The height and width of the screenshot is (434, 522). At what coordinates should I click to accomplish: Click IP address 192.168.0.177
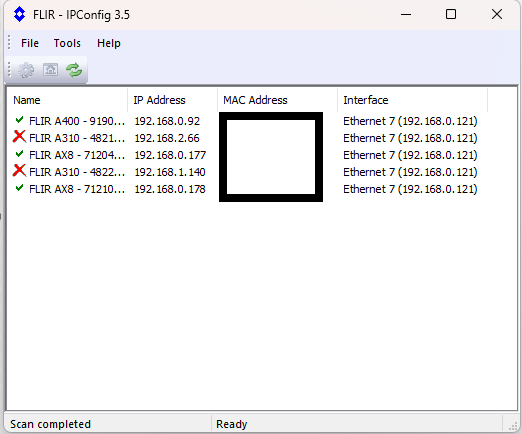click(170, 155)
